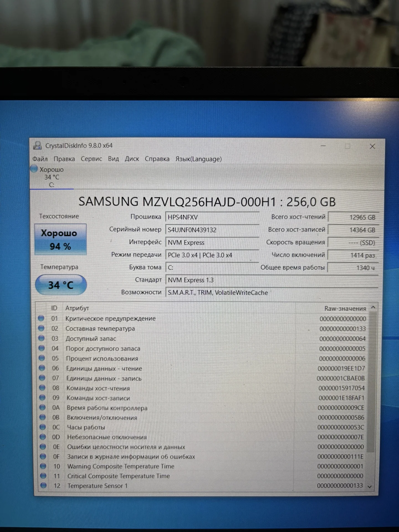Minimize the CrystalDiskInfo window
Image resolution: width=399 pixels, height=532 pixels.
pyautogui.click(x=323, y=146)
